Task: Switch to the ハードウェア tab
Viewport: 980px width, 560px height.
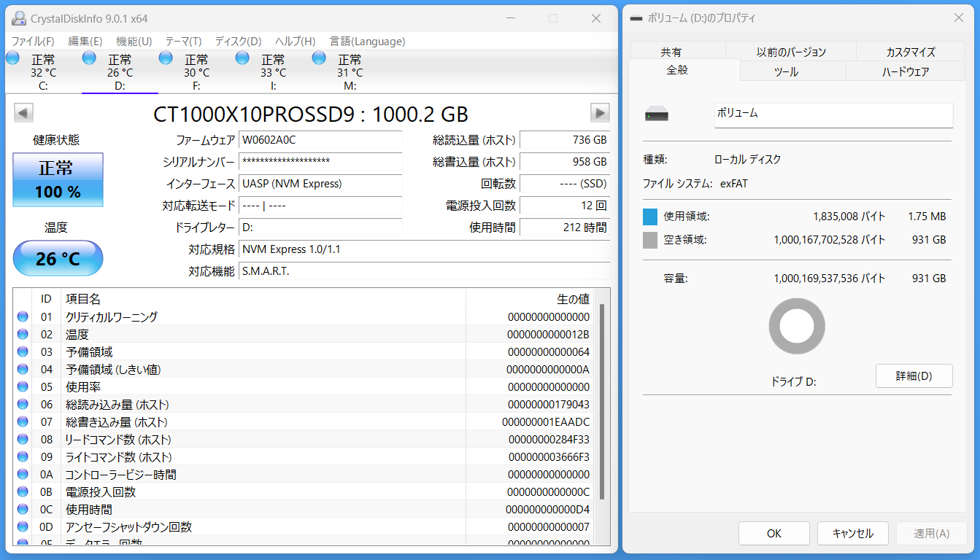Action: tap(906, 71)
